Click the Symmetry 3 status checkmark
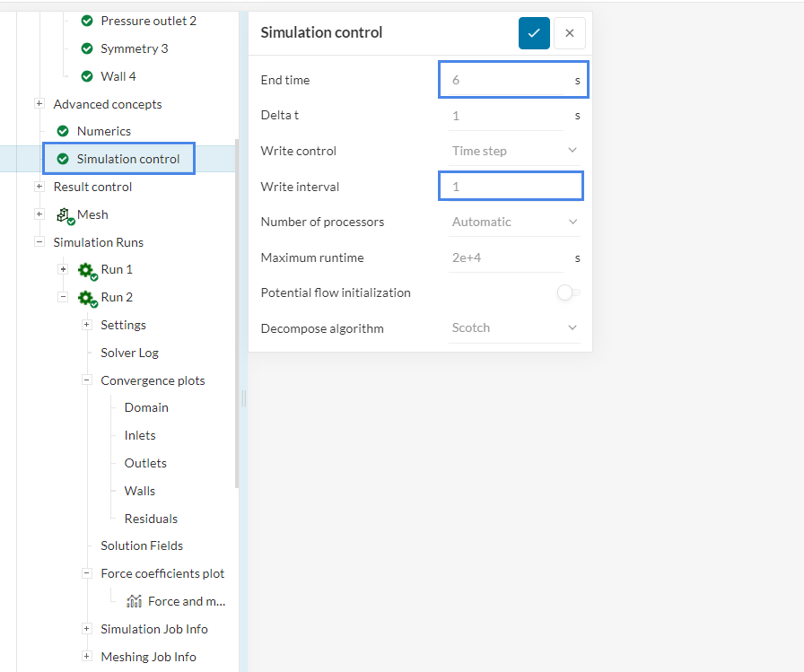Viewport: 804px width, 672px height. 87,48
